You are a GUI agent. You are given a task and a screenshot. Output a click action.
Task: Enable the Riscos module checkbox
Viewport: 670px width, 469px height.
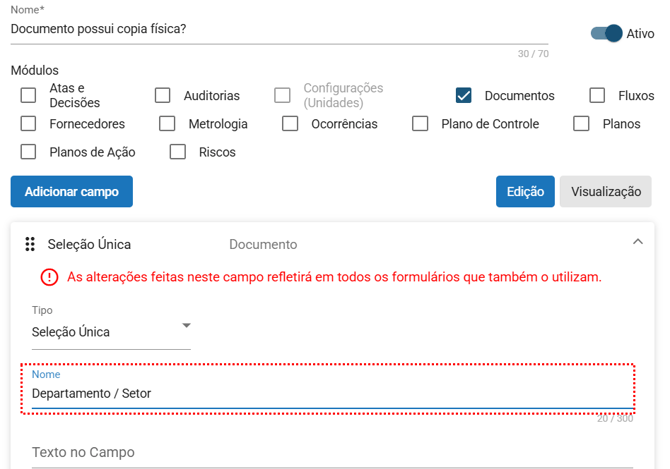[x=178, y=152]
